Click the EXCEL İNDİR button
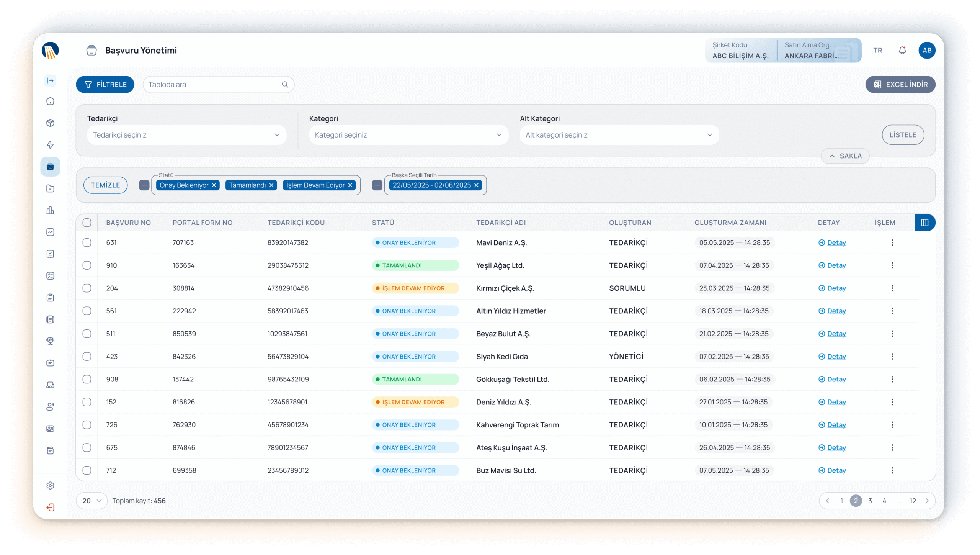The image size is (980, 555). (900, 85)
